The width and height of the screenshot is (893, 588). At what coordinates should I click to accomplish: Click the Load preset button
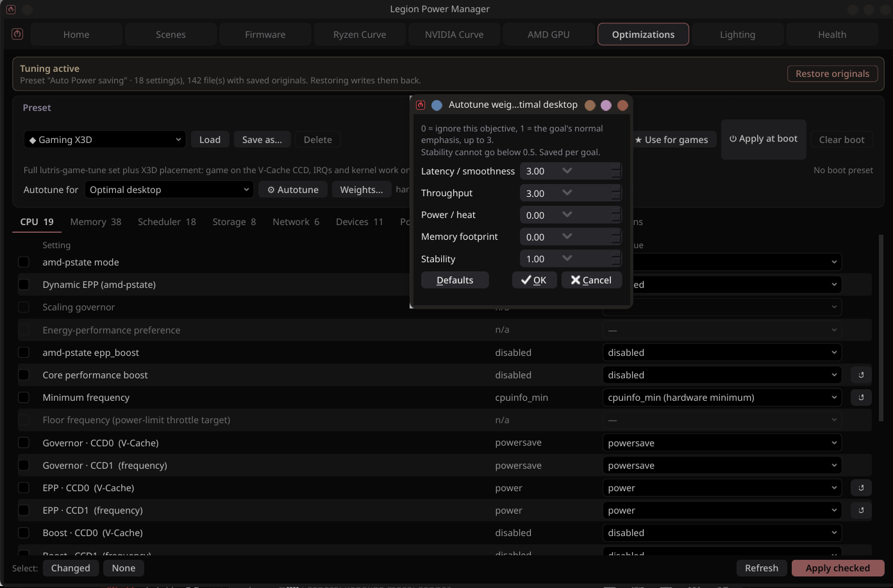click(210, 140)
